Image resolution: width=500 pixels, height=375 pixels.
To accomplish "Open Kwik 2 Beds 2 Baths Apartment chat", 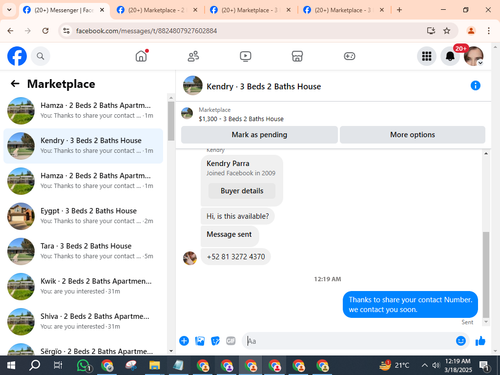I will pyautogui.click(x=83, y=286).
